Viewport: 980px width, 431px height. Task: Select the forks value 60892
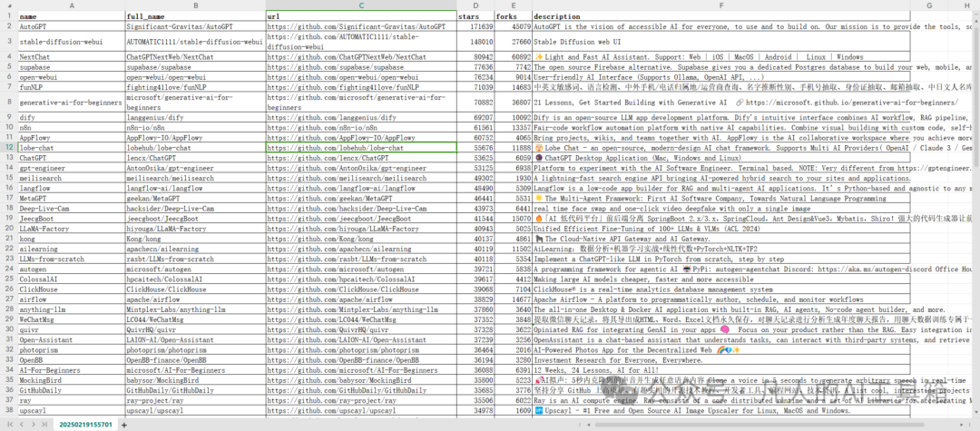513,57
